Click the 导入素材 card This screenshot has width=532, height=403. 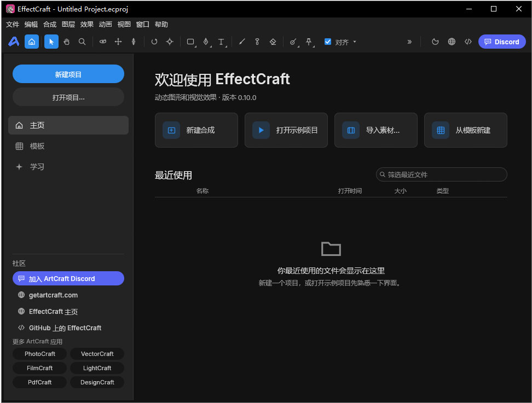click(376, 130)
